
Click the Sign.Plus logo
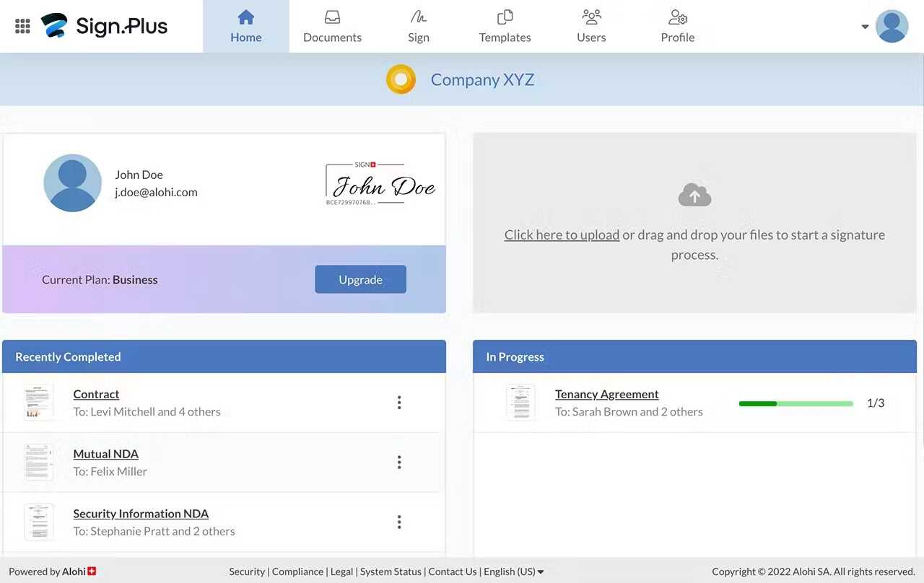tap(104, 26)
